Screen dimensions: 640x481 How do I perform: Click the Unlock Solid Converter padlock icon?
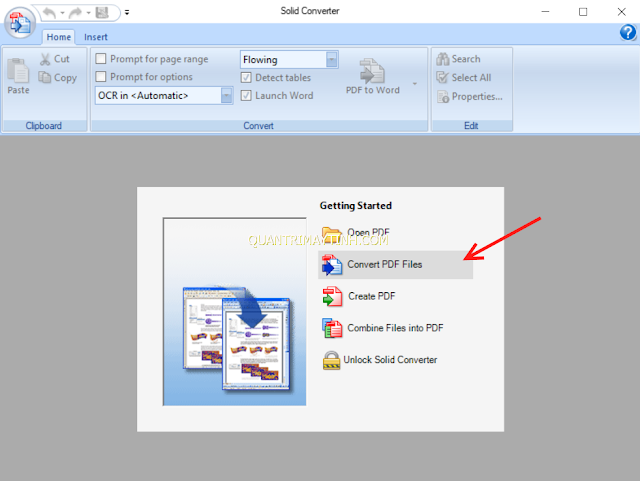(x=331, y=360)
